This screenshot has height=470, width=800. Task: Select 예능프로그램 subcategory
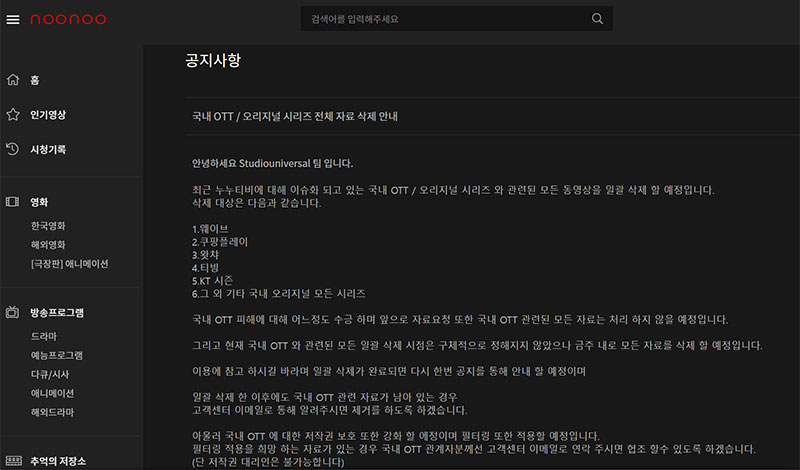coord(57,355)
